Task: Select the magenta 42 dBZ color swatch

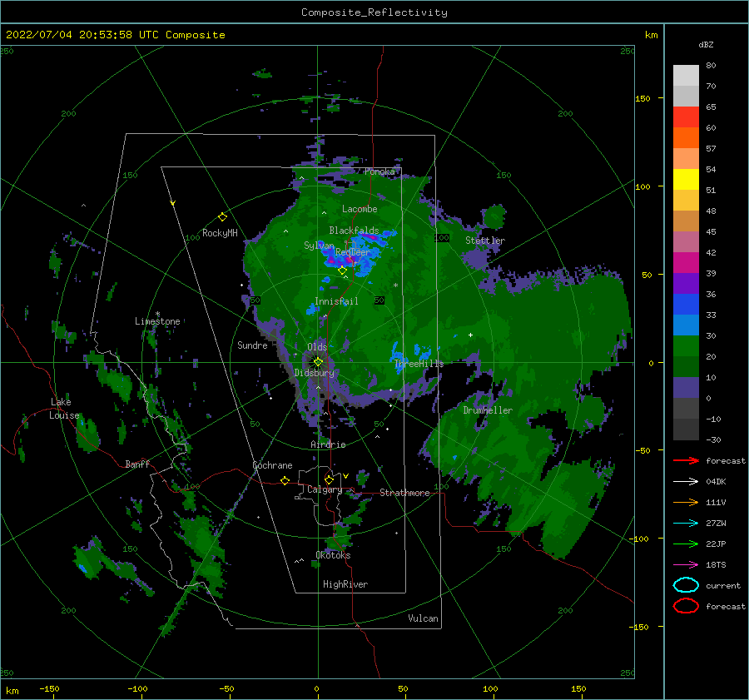Action: [686, 262]
